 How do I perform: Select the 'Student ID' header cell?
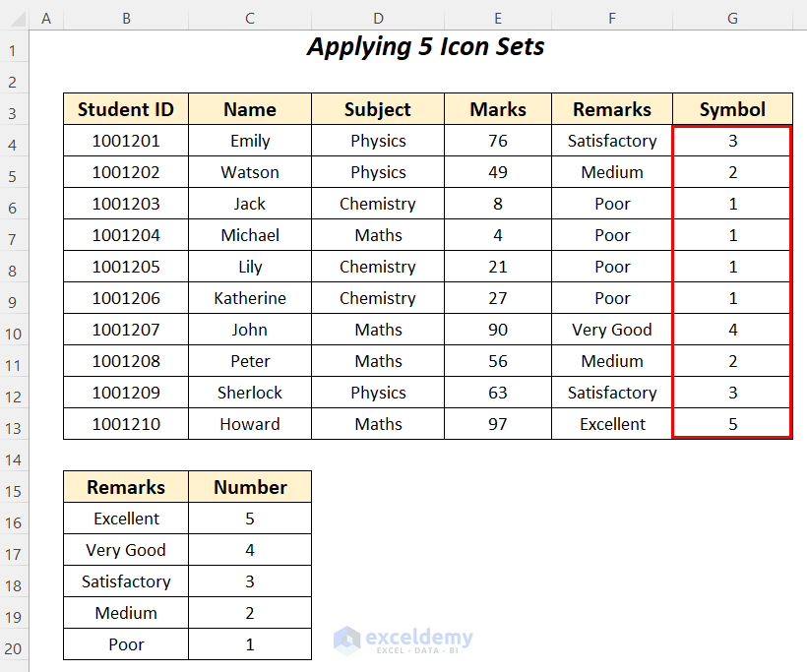pos(126,109)
